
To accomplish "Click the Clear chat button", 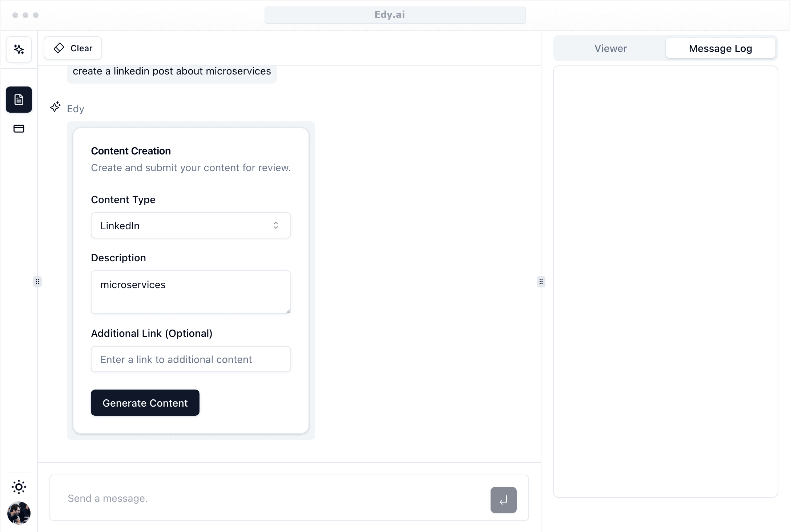I will click(x=73, y=48).
